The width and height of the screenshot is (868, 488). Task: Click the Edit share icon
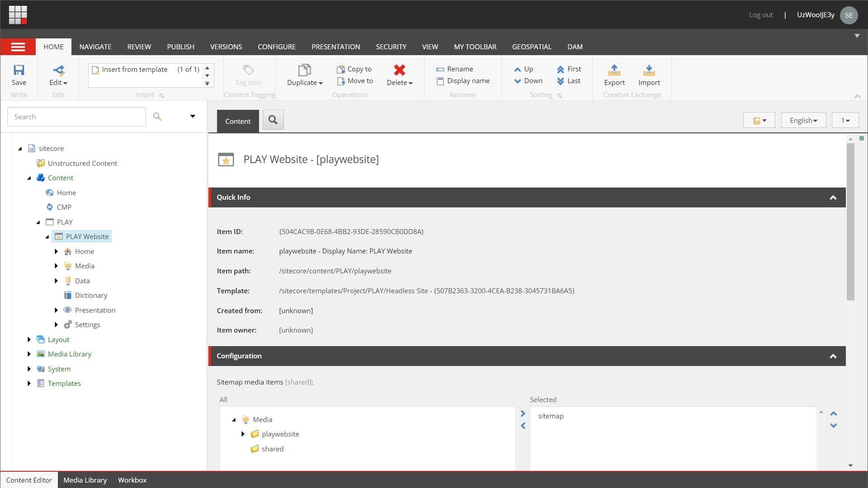[x=58, y=70]
